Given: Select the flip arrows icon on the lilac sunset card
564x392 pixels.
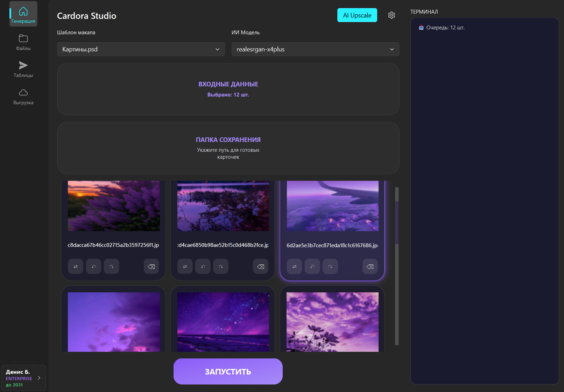Looking at the screenshot, I should [x=75, y=266].
